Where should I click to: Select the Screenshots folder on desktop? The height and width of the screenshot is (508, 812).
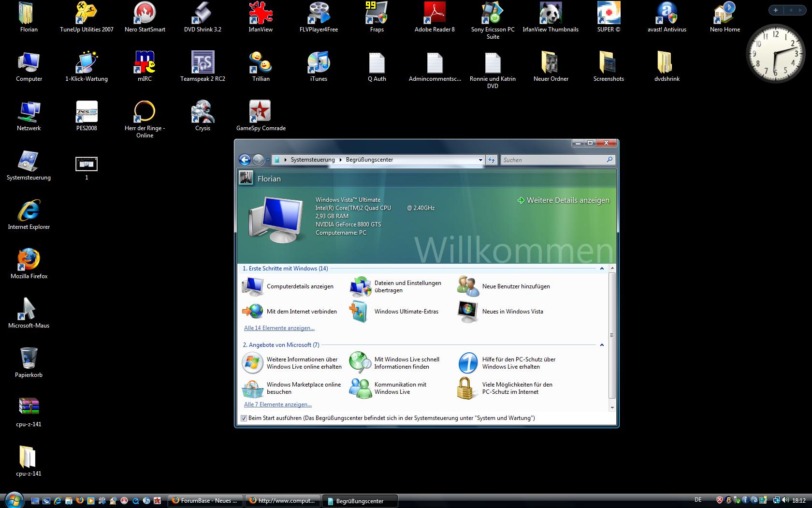[609, 66]
